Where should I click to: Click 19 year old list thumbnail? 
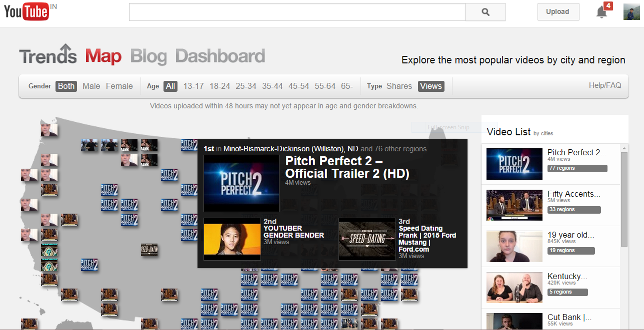(514, 246)
